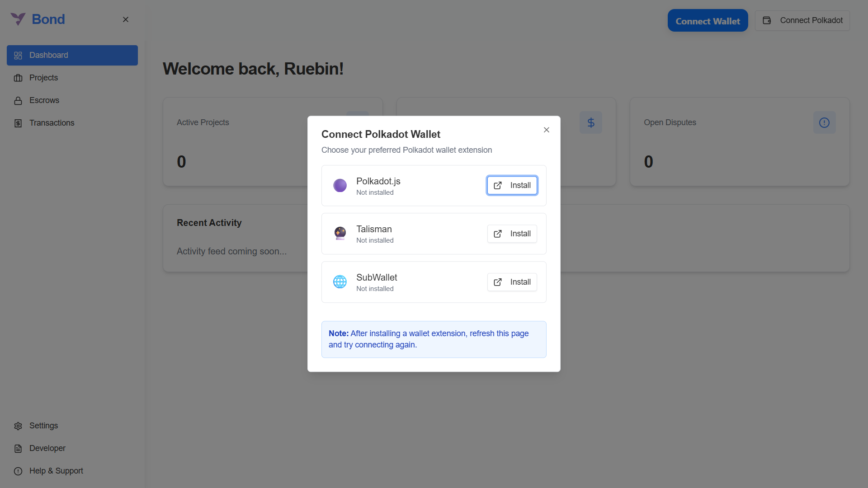Click the Connect Wallet button

[x=708, y=21]
